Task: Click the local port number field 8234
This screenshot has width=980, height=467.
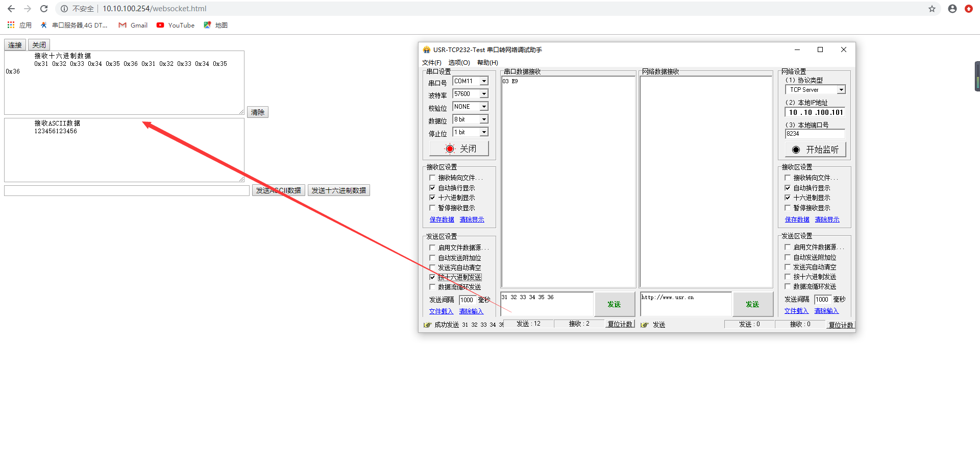Action: 814,134
